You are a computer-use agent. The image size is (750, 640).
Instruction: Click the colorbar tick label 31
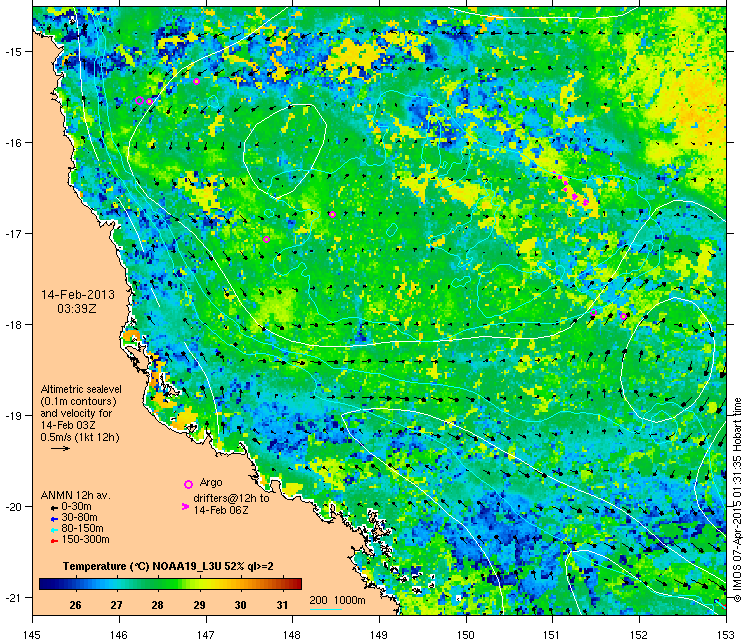(282, 605)
